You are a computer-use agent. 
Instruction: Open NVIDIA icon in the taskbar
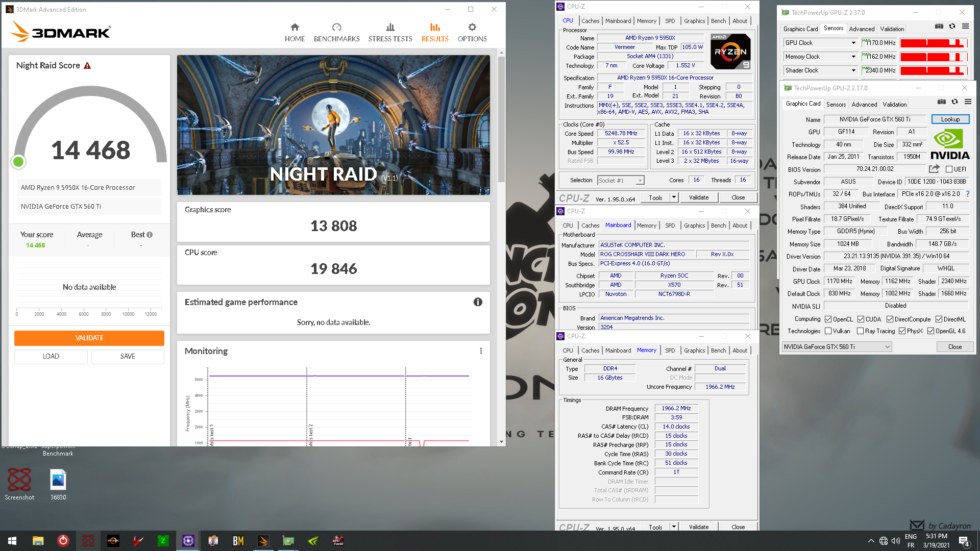tap(313, 541)
